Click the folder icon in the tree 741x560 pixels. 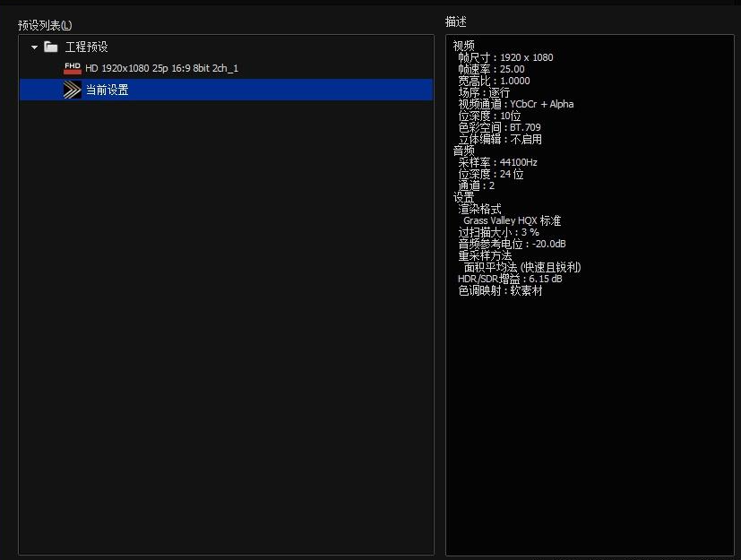coord(49,46)
